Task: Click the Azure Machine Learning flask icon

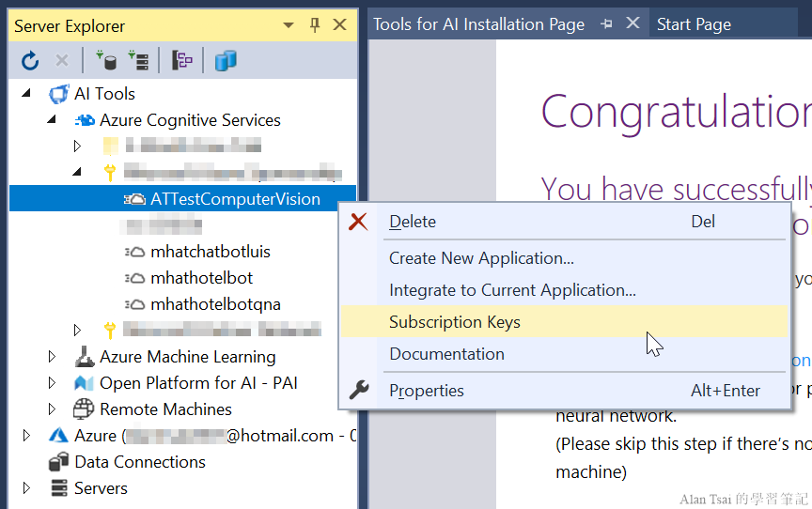Action: (x=84, y=356)
